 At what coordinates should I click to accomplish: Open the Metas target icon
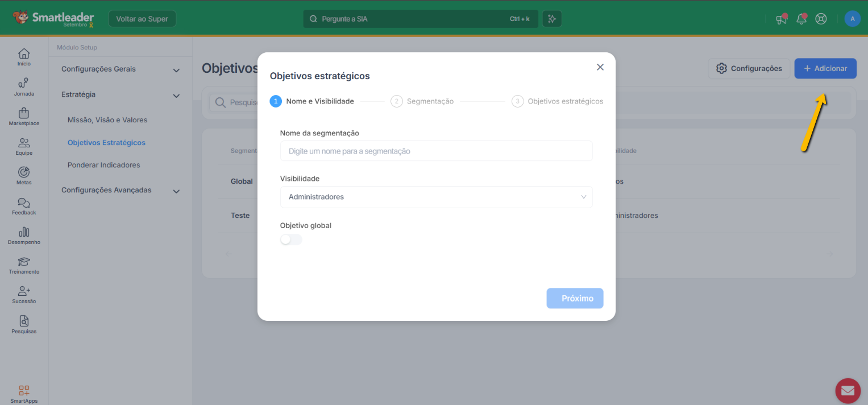[24, 173]
